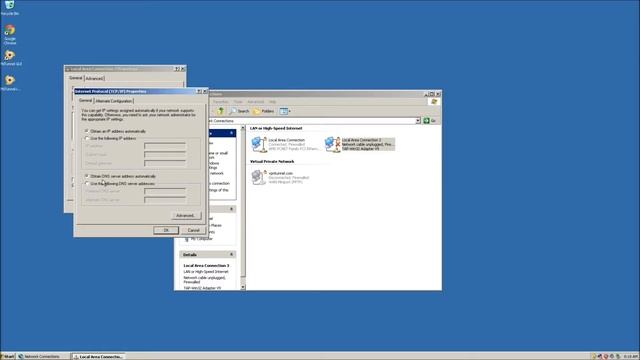Screen dimensions: 640x360
Task: Click the Default gateway input field
Action: [x=165, y=163]
